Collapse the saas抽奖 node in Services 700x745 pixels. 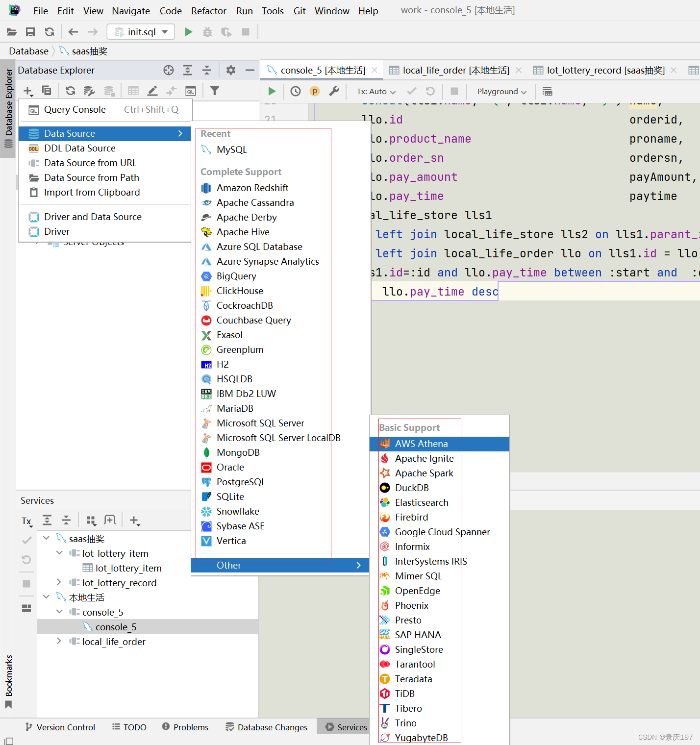point(47,538)
